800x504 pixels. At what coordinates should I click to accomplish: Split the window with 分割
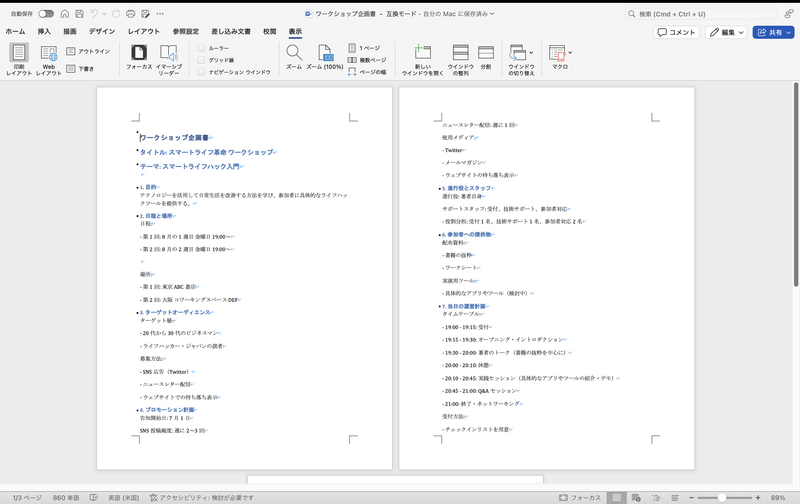486,55
